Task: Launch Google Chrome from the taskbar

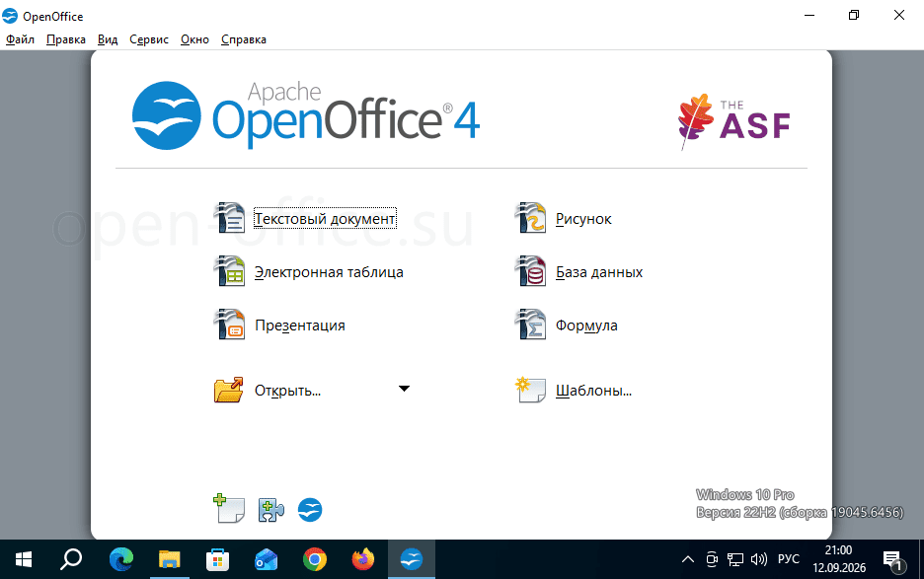Action: (x=315, y=559)
